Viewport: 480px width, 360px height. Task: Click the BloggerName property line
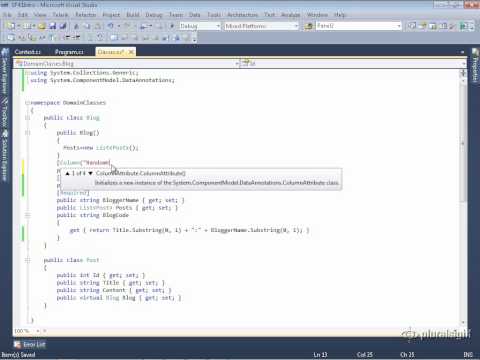click(120, 200)
